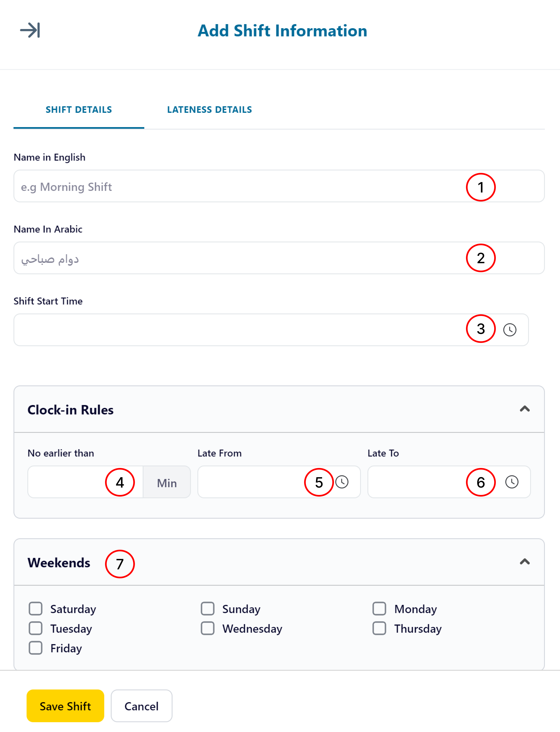Enable Thursday as a weekend day
The image size is (560, 732).
pyautogui.click(x=379, y=628)
